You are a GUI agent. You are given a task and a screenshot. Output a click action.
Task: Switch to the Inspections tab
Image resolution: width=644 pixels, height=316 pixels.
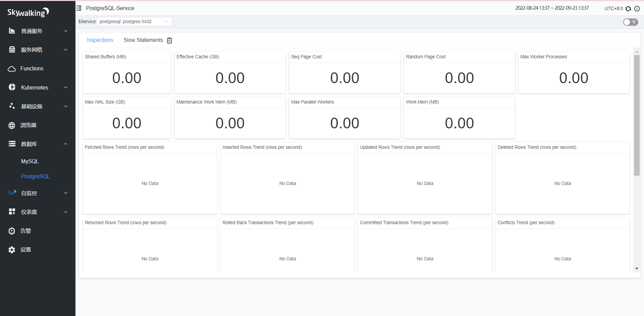[x=100, y=40]
